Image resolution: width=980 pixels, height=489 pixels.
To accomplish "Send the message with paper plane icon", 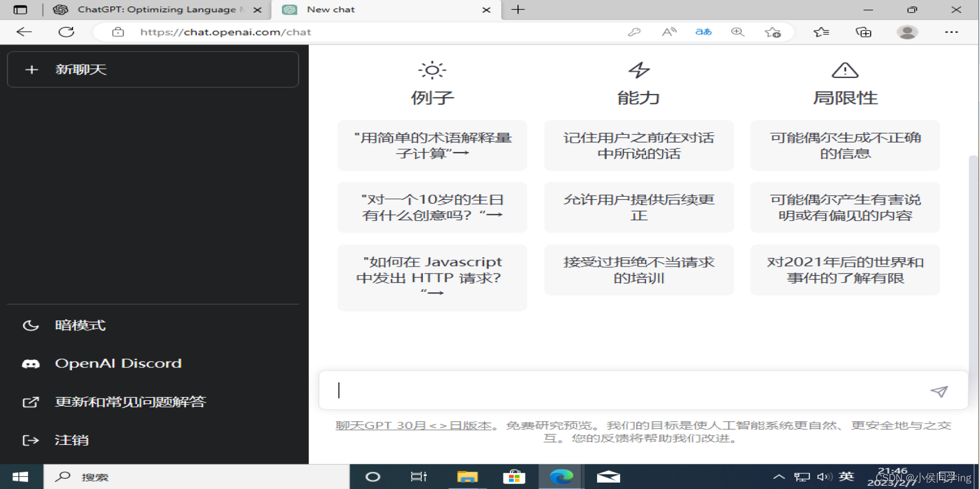I will (939, 391).
